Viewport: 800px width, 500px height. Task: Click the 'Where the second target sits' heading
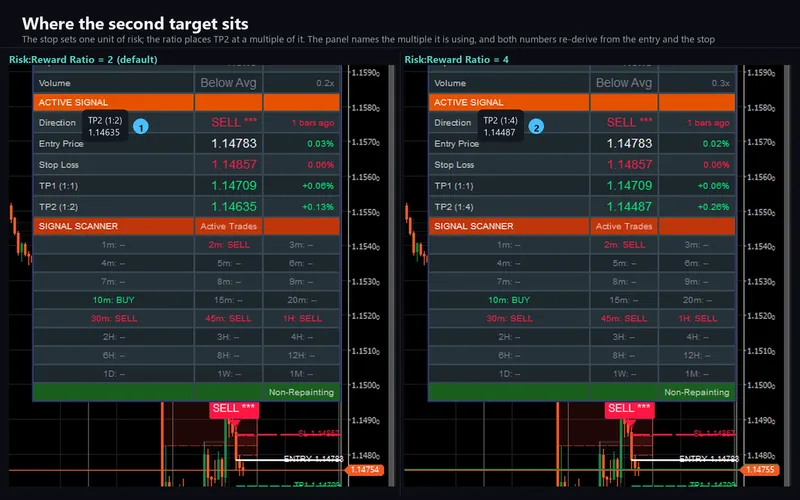pos(135,23)
